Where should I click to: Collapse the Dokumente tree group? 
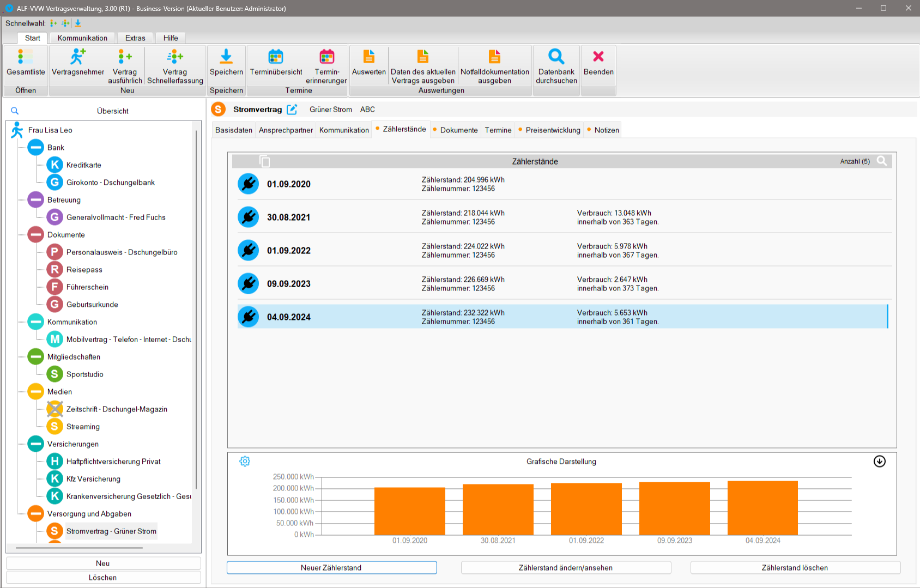click(x=36, y=235)
